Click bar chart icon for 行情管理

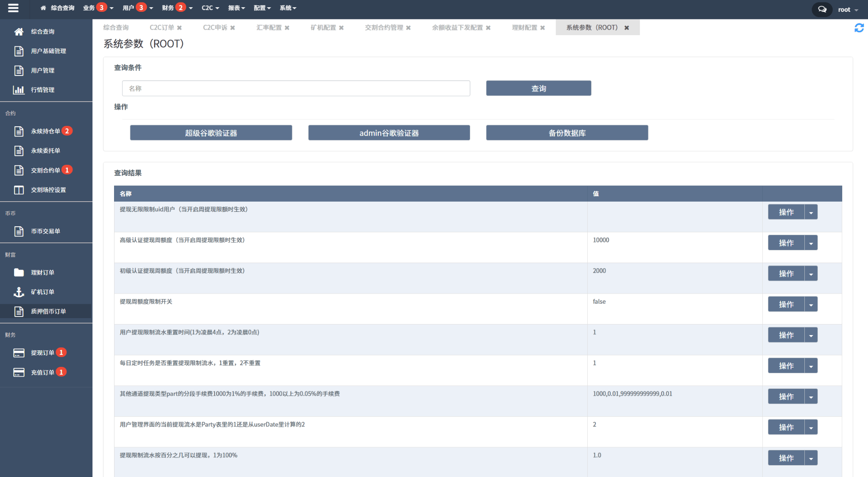coord(19,90)
